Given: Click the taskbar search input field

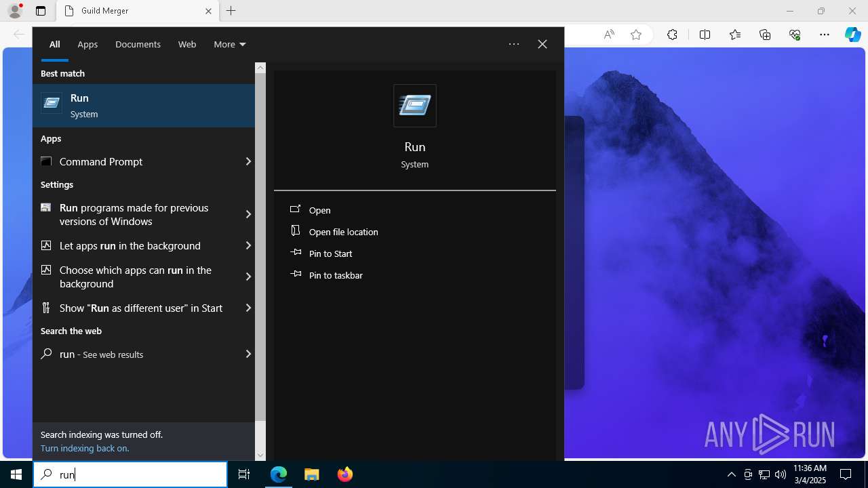Looking at the screenshot, I should click(130, 474).
